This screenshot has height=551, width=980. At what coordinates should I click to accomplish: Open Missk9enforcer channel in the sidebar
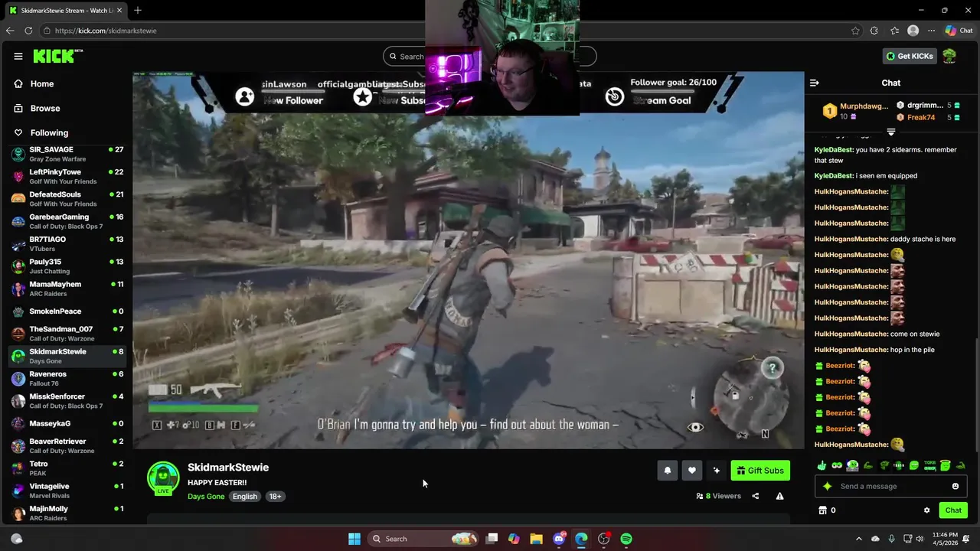pyautogui.click(x=66, y=401)
